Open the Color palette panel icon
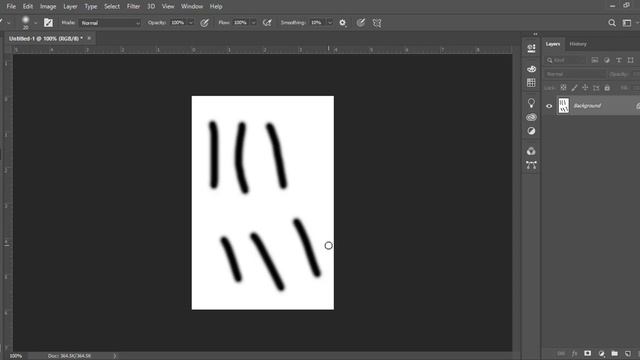This screenshot has height=360, width=640. coord(531,69)
